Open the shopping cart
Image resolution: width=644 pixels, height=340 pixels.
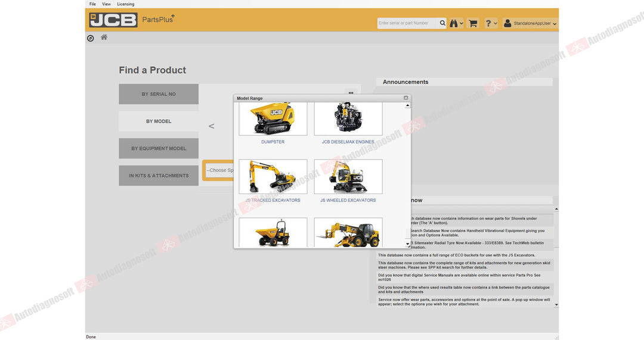click(473, 23)
